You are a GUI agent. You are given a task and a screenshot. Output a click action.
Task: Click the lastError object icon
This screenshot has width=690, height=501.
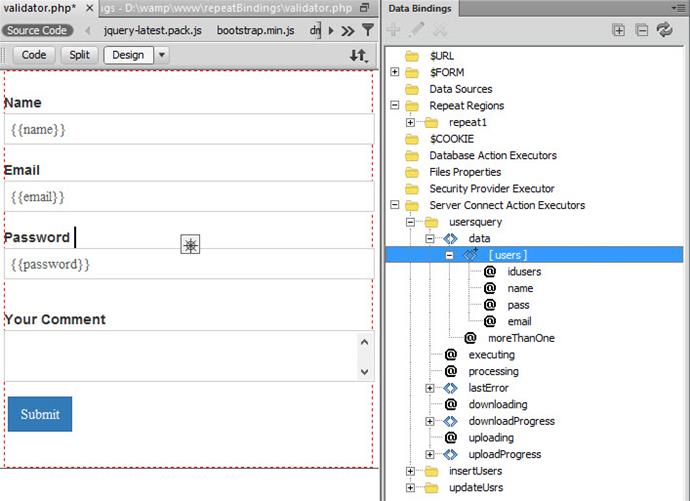451,388
